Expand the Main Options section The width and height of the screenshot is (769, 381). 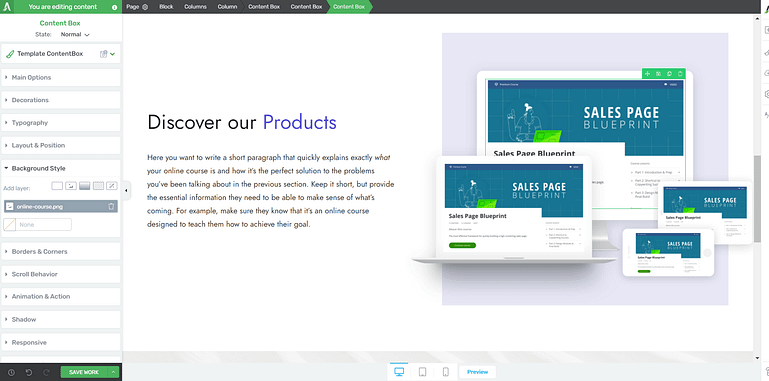click(61, 77)
